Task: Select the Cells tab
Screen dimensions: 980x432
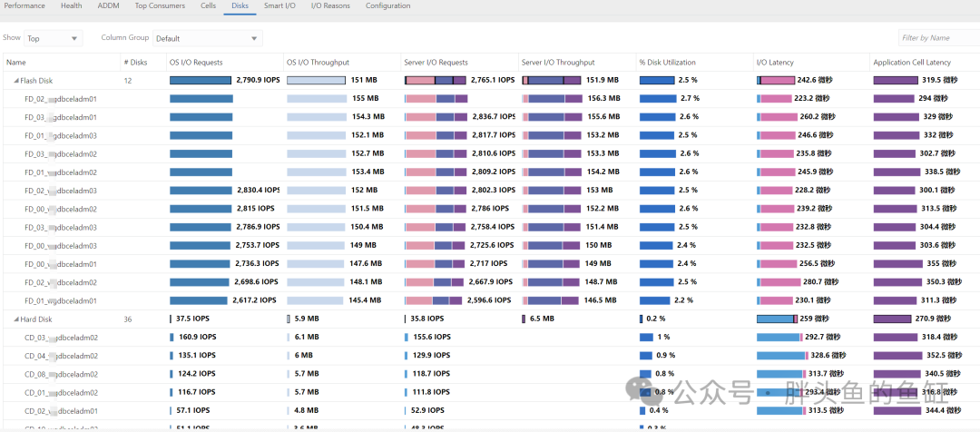Action: click(209, 5)
